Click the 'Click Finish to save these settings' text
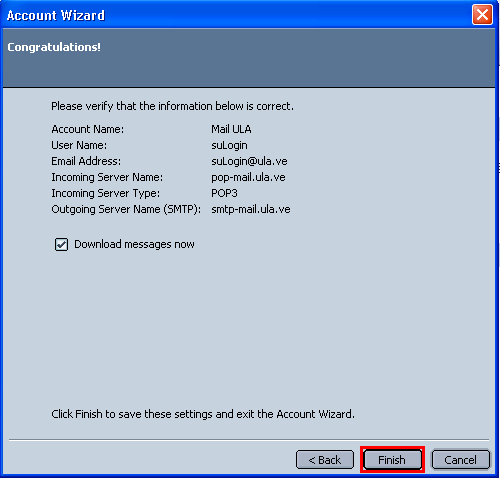 (203, 414)
